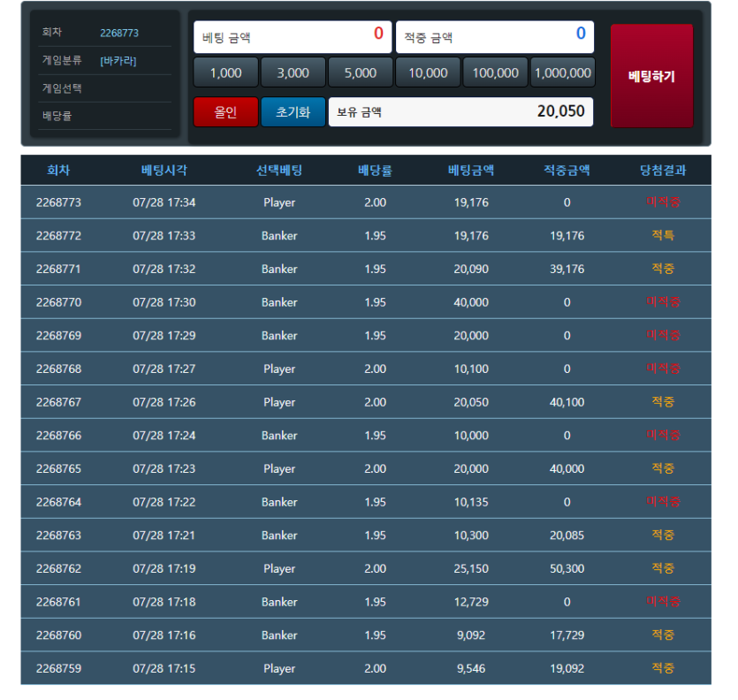This screenshot has width=738, height=700.
Task: Click round number 2268773 in info panel
Action: 119,33
